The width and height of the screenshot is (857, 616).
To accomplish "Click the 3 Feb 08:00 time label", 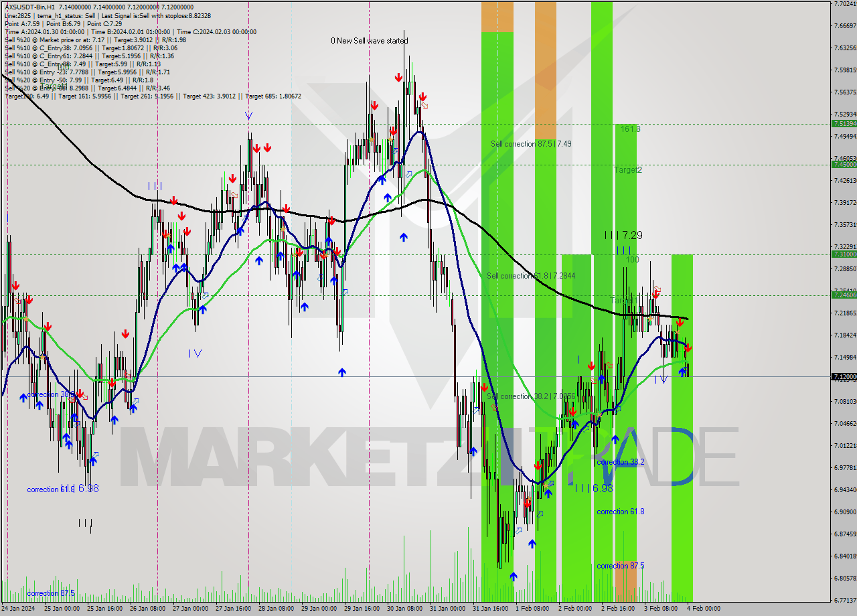I will [661, 609].
